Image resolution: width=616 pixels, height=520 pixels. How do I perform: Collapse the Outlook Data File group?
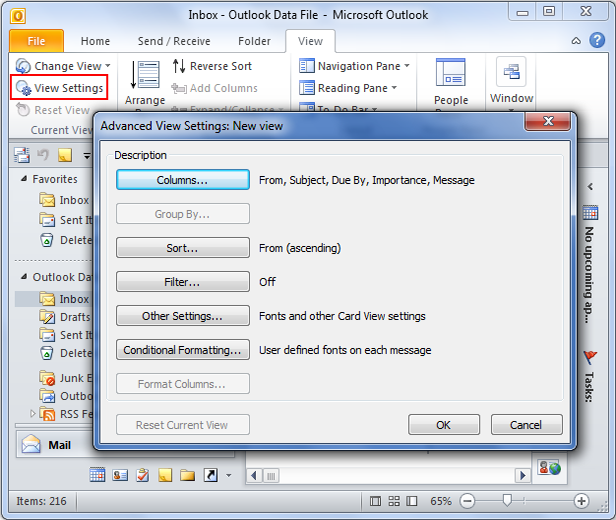click(x=24, y=277)
